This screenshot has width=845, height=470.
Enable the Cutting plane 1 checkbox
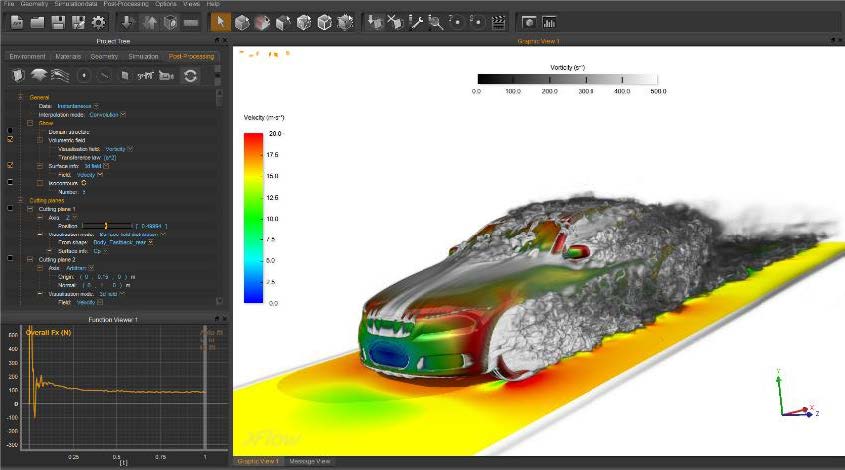[x=10, y=209]
